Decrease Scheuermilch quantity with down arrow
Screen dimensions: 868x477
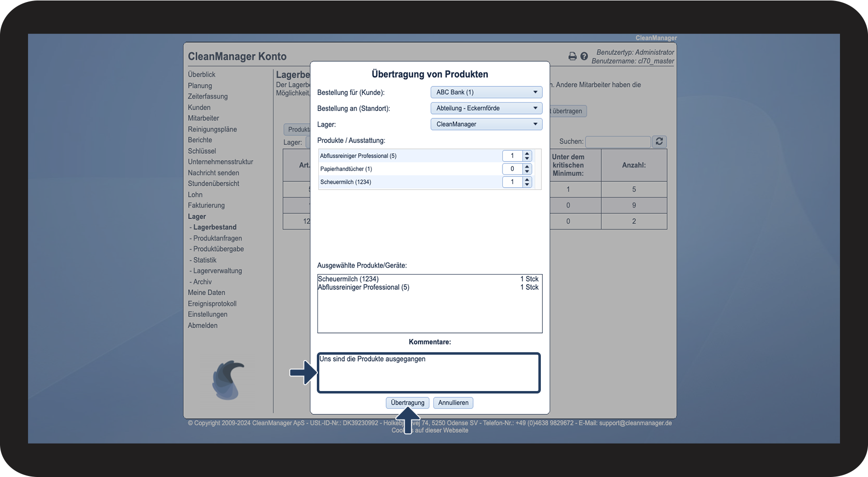[527, 184]
